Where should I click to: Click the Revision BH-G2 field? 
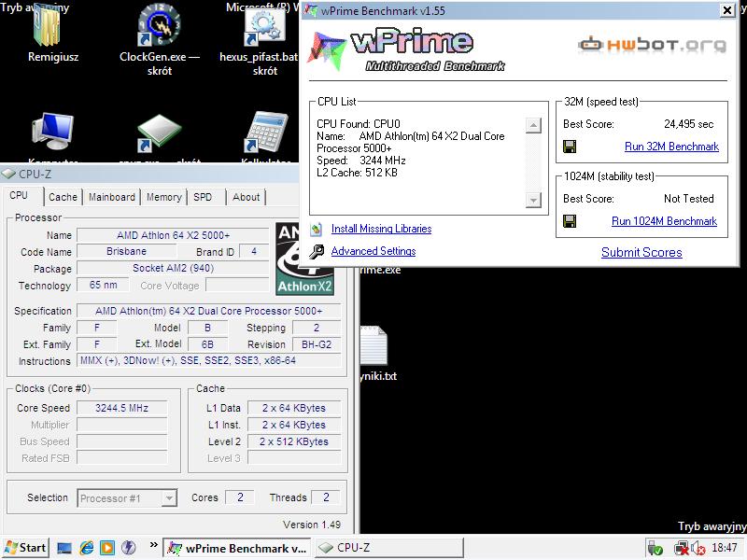point(317,344)
